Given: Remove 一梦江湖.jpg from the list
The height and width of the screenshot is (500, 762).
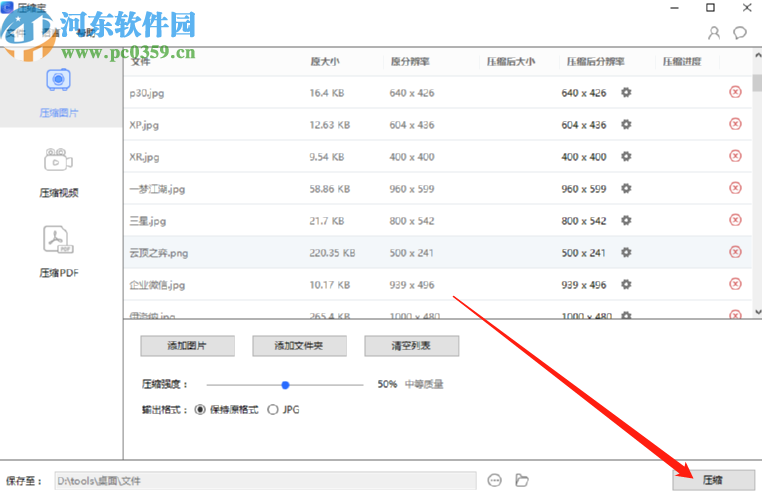Looking at the screenshot, I should coord(735,188).
